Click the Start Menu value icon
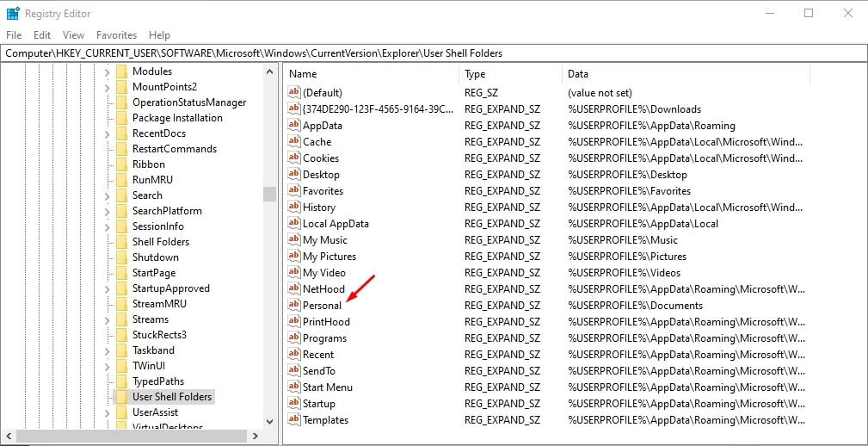This screenshot has width=868, height=446. pyautogui.click(x=294, y=387)
